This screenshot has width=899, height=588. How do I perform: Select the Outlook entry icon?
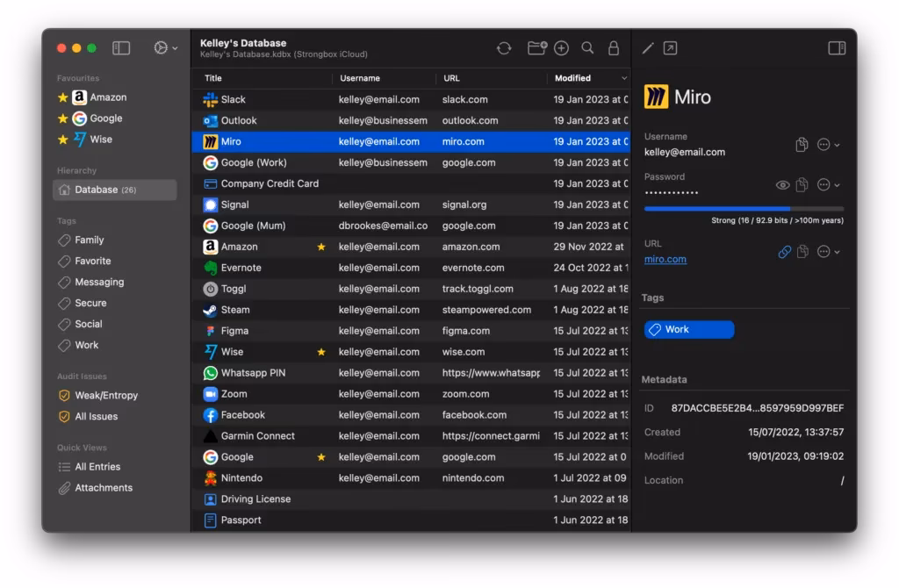pos(211,121)
